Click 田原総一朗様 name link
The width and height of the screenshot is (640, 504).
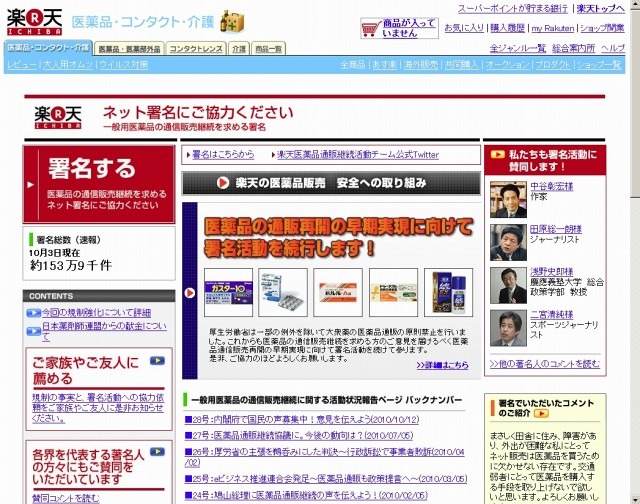pos(556,229)
